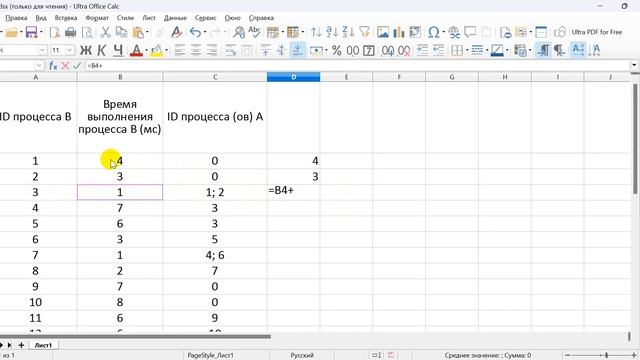Open the Undo history dropdown arrow

pyautogui.click(x=204, y=32)
